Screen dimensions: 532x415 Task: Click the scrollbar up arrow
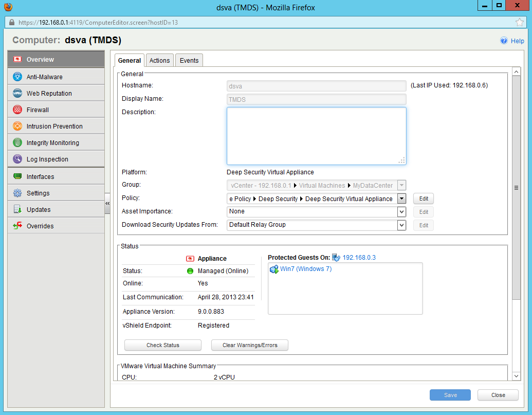click(516, 71)
